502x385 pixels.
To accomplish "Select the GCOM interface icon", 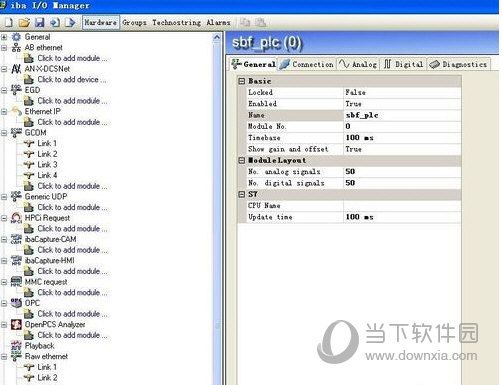I will [16, 133].
